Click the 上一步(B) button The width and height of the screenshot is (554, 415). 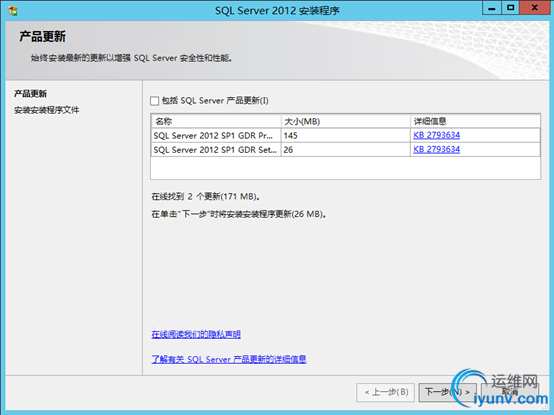click(385, 392)
